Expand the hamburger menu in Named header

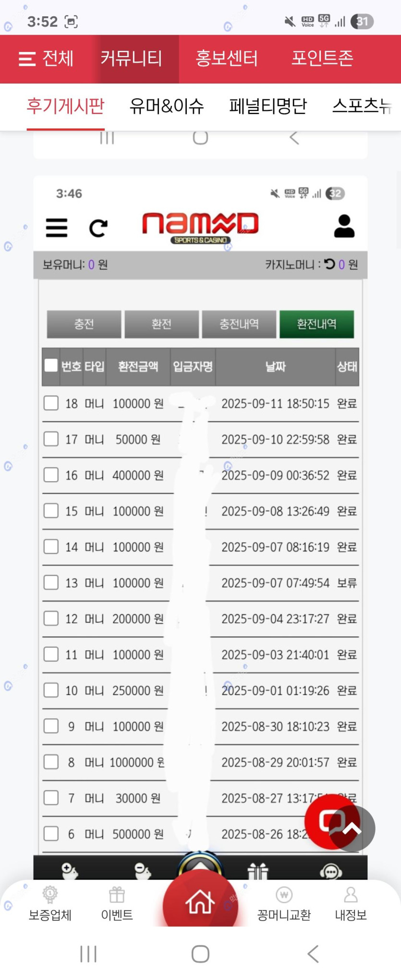pyautogui.click(x=57, y=228)
